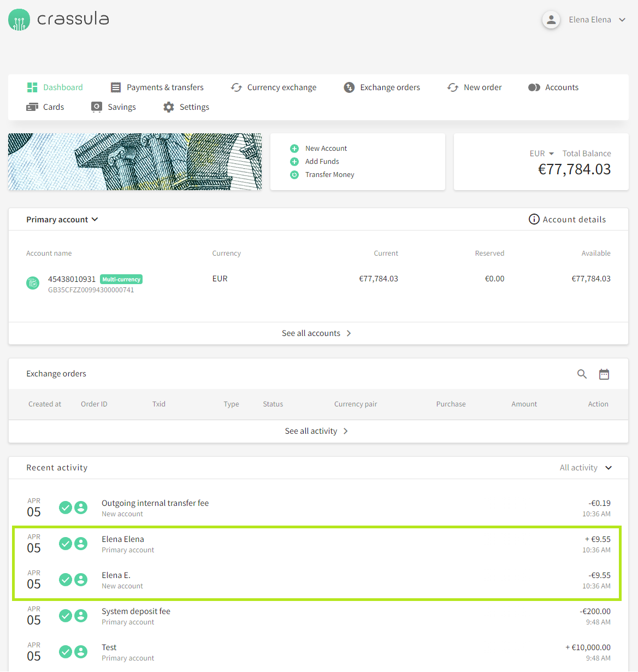This screenshot has width=638, height=672.
Task: Open the All activity filter dropdown
Action: [x=586, y=468]
